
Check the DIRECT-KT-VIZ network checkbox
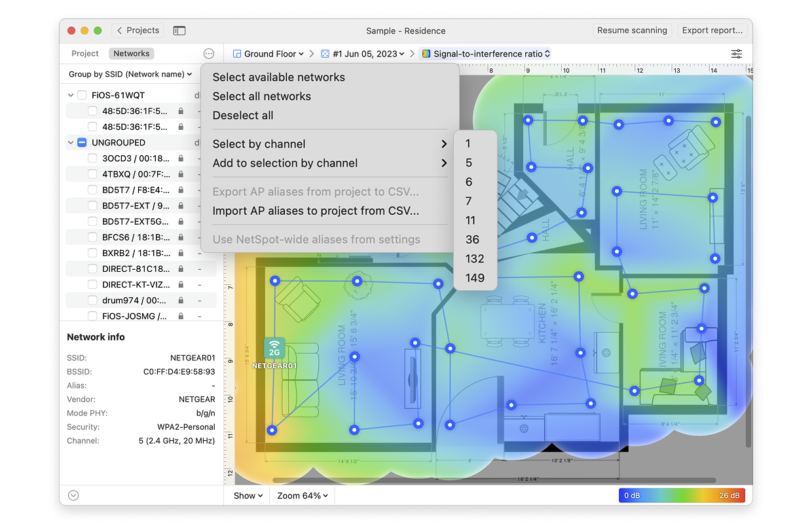tap(92, 284)
